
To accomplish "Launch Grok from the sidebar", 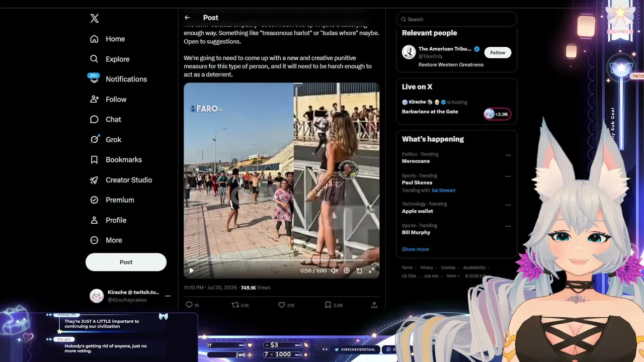I will (x=105, y=139).
